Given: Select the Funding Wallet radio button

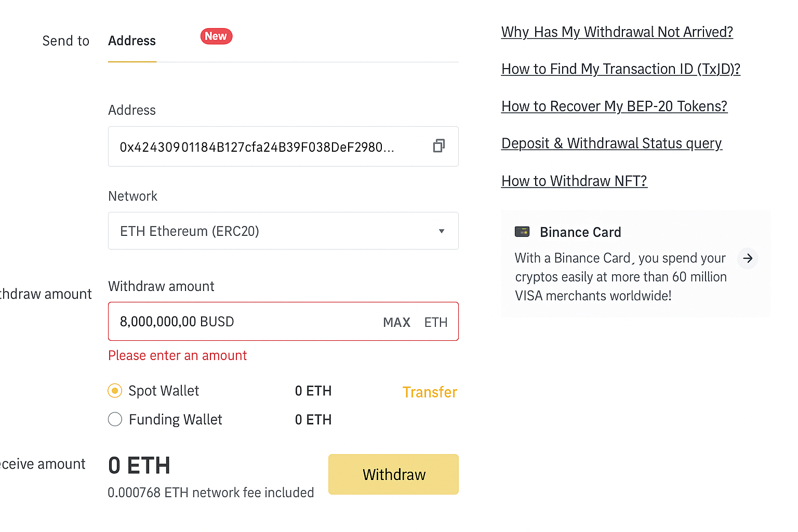Looking at the screenshot, I should pyautogui.click(x=115, y=419).
